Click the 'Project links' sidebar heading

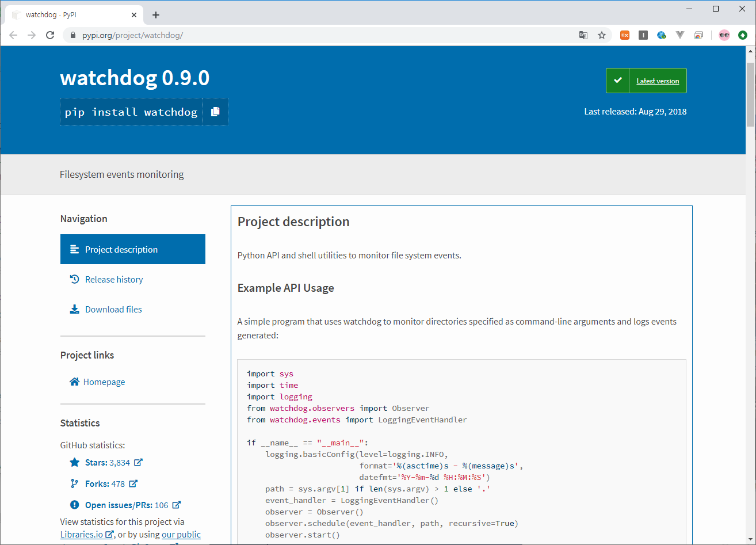pos(87,355)
